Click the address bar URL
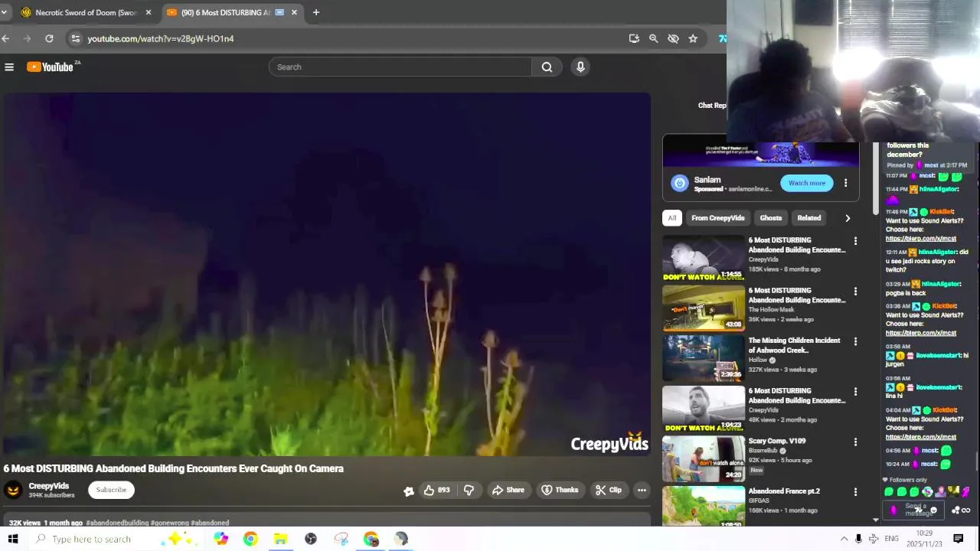This screenshot has width=980, height=551. (x=161, y=38)
